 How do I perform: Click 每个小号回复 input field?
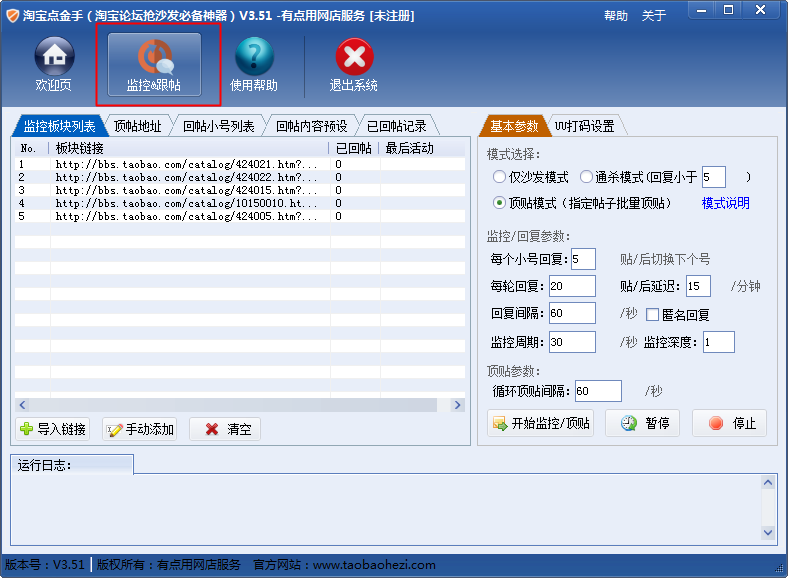point(583,259)
